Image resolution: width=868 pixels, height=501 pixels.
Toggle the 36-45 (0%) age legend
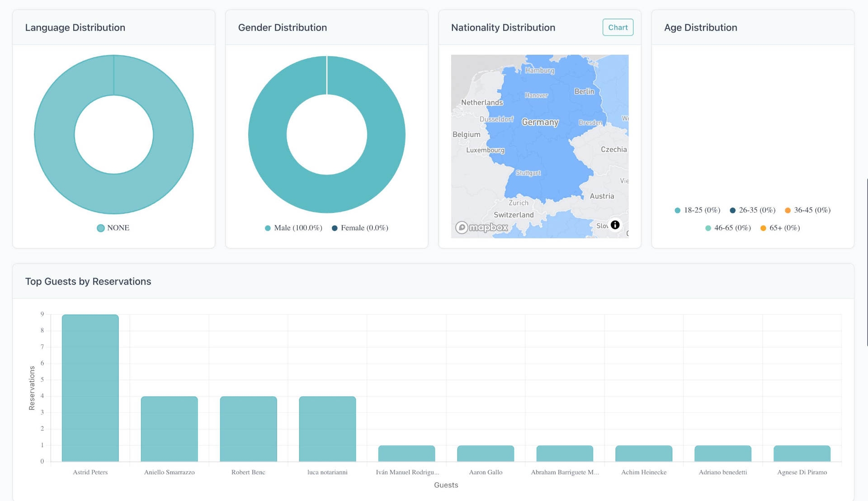(808, 210)
